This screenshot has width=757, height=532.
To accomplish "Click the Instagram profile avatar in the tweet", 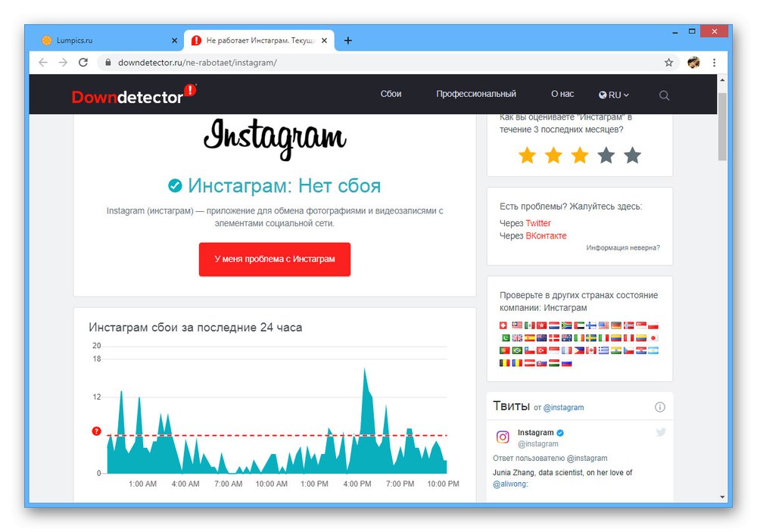I will coord(503,437).
